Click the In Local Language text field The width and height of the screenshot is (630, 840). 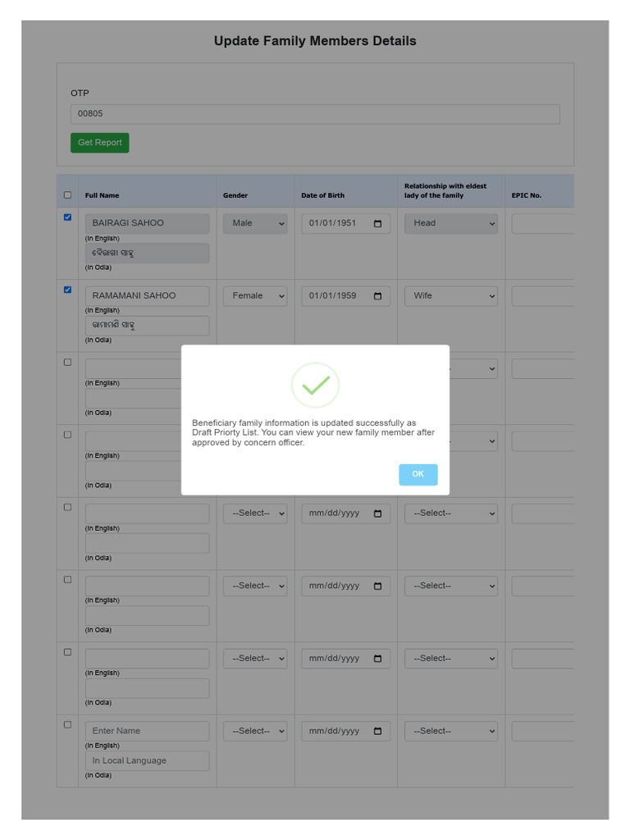148,760
